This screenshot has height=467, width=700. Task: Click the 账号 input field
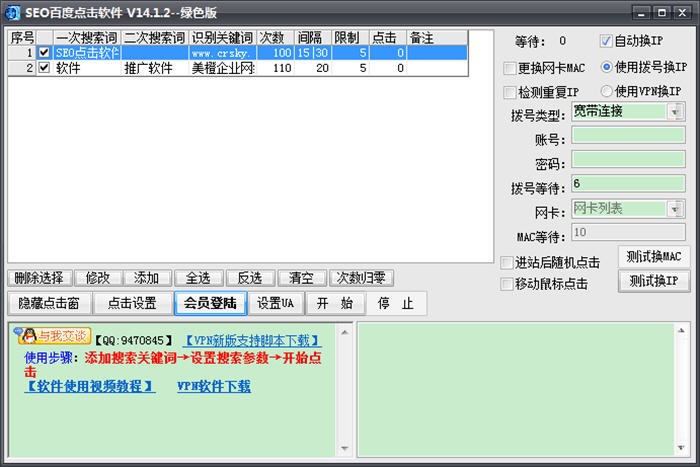(x=629, y=135)
